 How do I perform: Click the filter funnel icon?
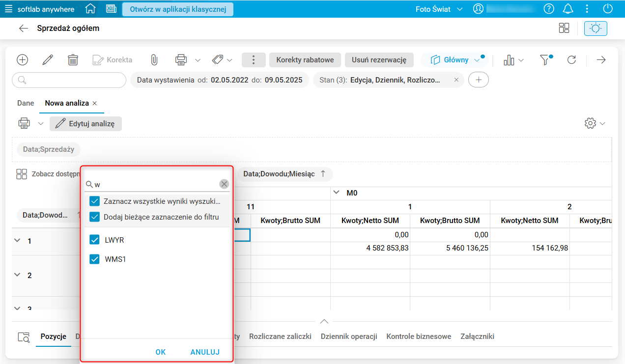[545, 60]
